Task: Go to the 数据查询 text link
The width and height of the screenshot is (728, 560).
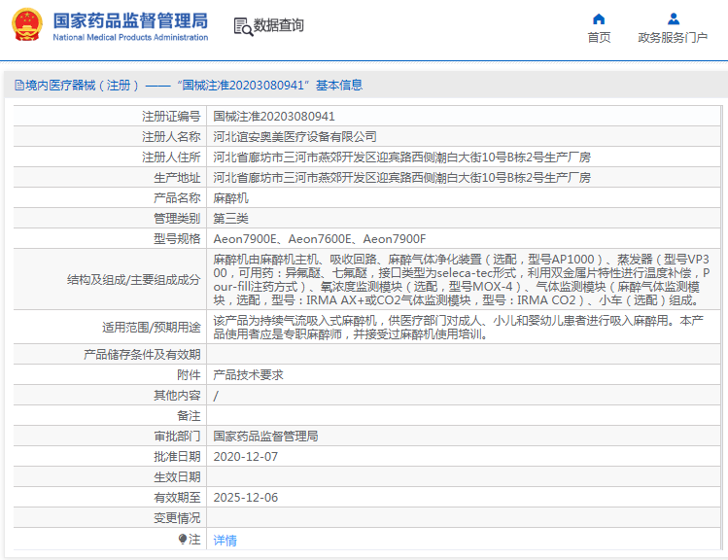Action: coord(278,26)
